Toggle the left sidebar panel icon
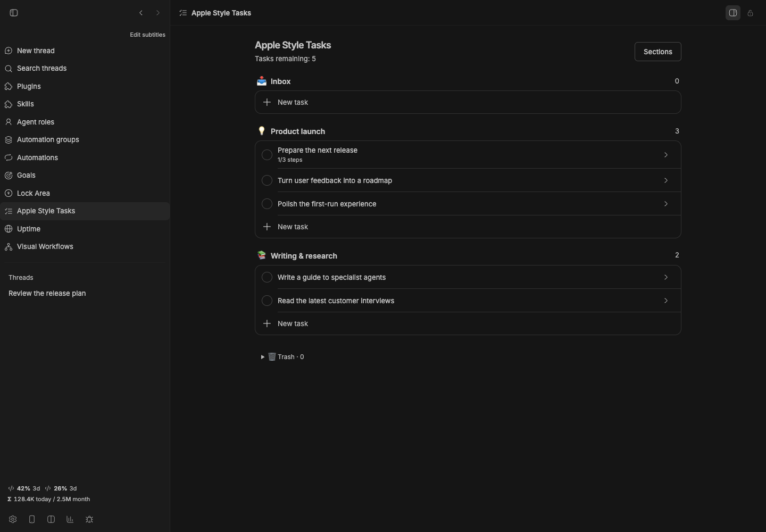The width and height of the screenshot is (766, 532). tap(14, 13)
